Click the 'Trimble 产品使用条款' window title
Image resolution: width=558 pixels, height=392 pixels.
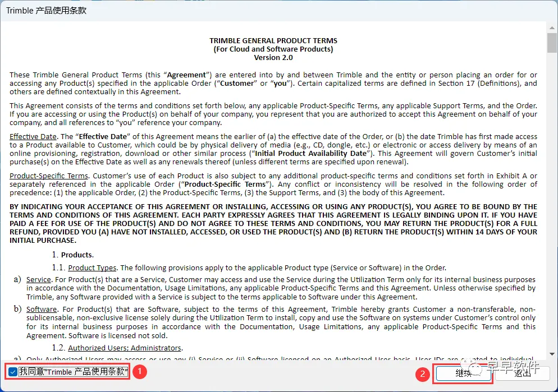pos(46,10)
